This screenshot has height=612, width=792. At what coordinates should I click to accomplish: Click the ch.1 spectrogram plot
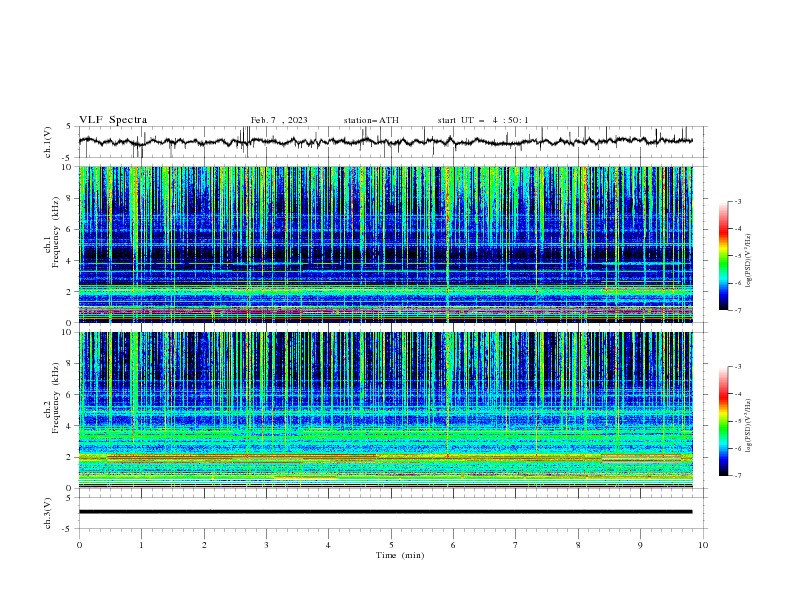point(386,244)
